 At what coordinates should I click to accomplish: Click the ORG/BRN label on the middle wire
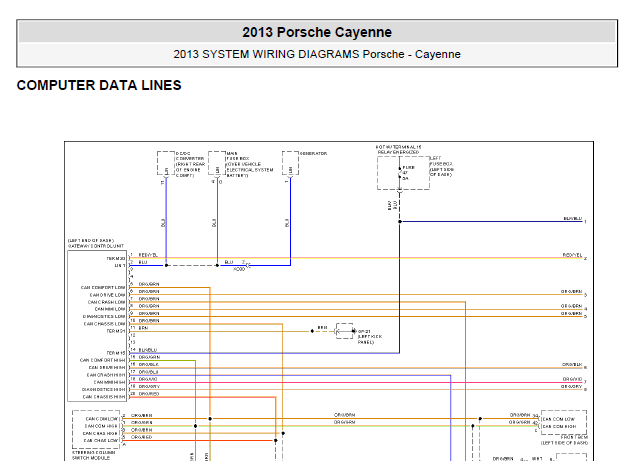pyautogui.click(x=345, y=415)
